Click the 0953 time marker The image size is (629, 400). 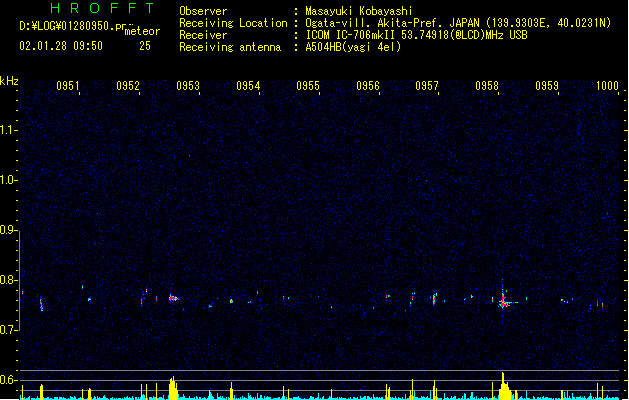point(188,86)
